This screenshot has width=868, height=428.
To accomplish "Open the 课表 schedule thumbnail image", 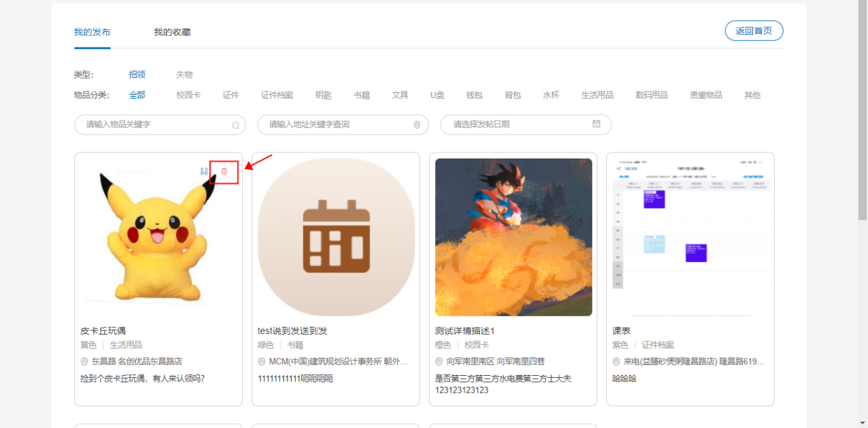I will (x=690, y=234).
